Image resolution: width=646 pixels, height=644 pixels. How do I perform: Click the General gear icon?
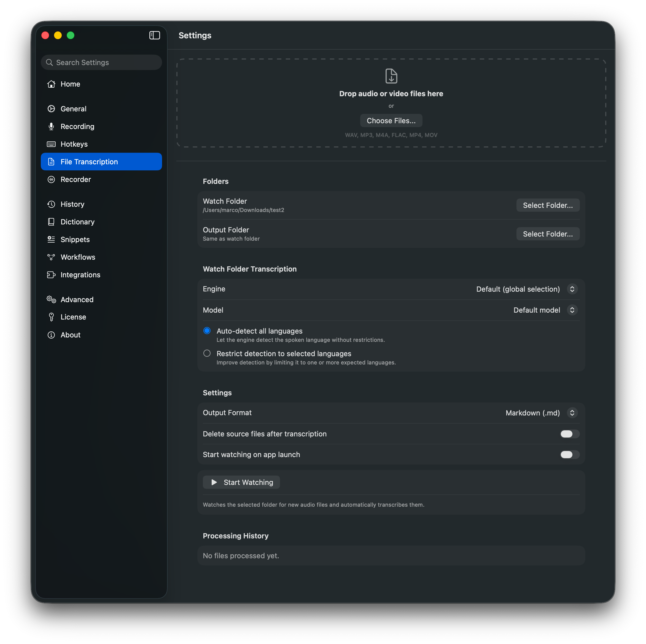click(x=51, y=109)
